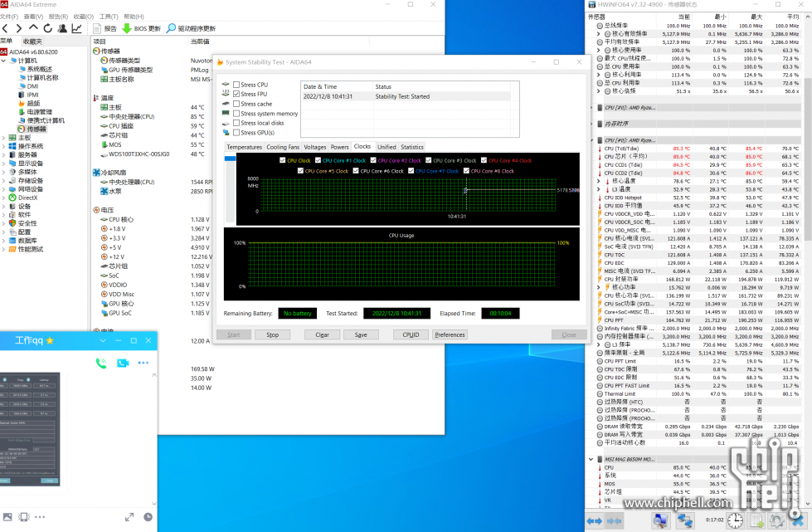This screenshot has height=532, width=812.
Task: Enable the Stress CPU checkbox
Action: (x=236, y=85)
